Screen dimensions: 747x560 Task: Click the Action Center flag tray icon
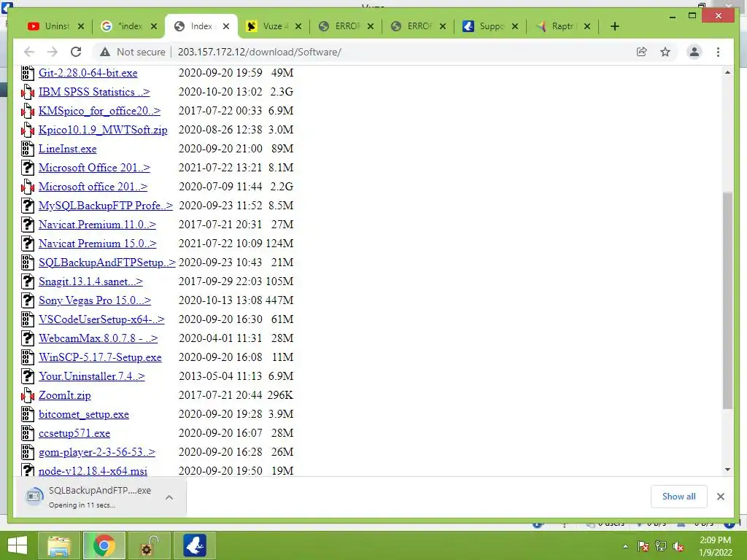(643, 546)
